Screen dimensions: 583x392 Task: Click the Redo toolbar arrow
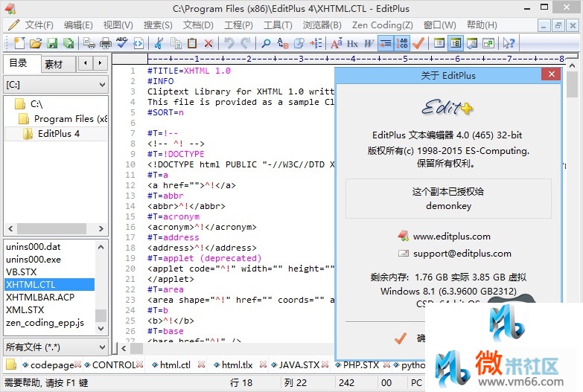[x=246, y=43]
